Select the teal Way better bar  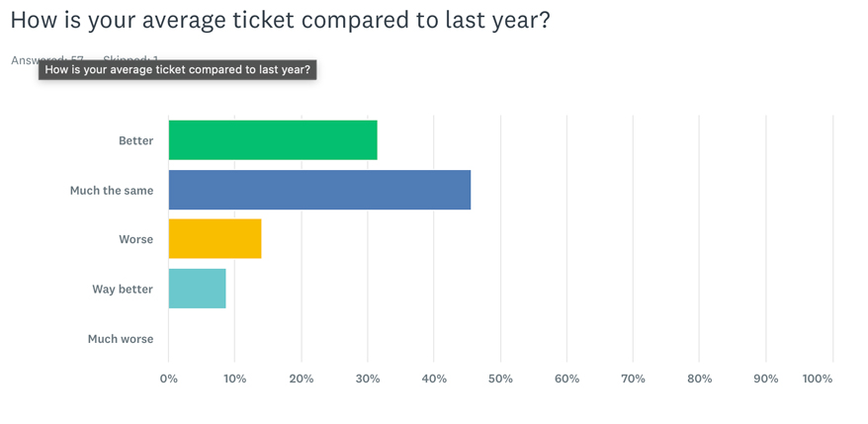coord(197,289)
